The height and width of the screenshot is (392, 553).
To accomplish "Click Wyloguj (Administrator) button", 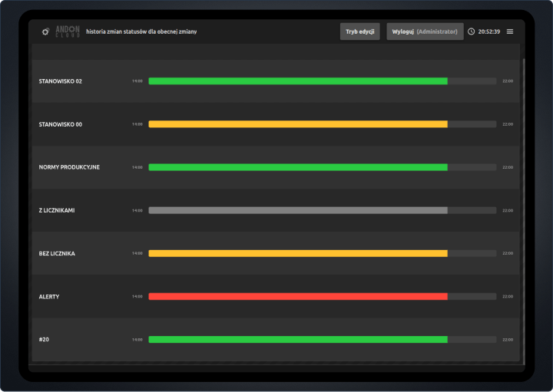I will click(x=425, y=31).
